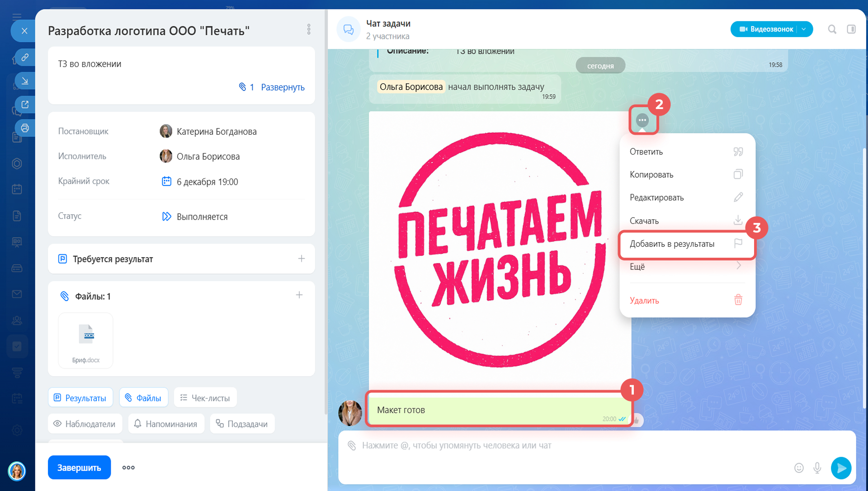Expand task description via Развернуть
The image size is (868, 491).
click(x=283, y=87)
